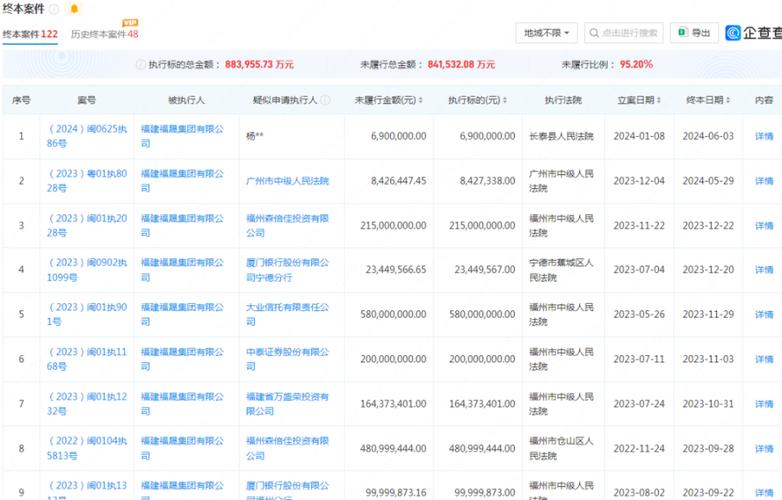Click the court 福州市仓山区人民法院
This screenshot has height=500, width=782.
point(561,448)
